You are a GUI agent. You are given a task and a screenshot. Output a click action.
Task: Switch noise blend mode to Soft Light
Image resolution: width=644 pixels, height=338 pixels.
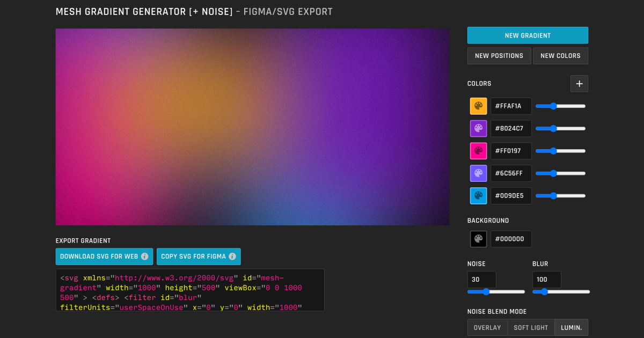point(531,327)
